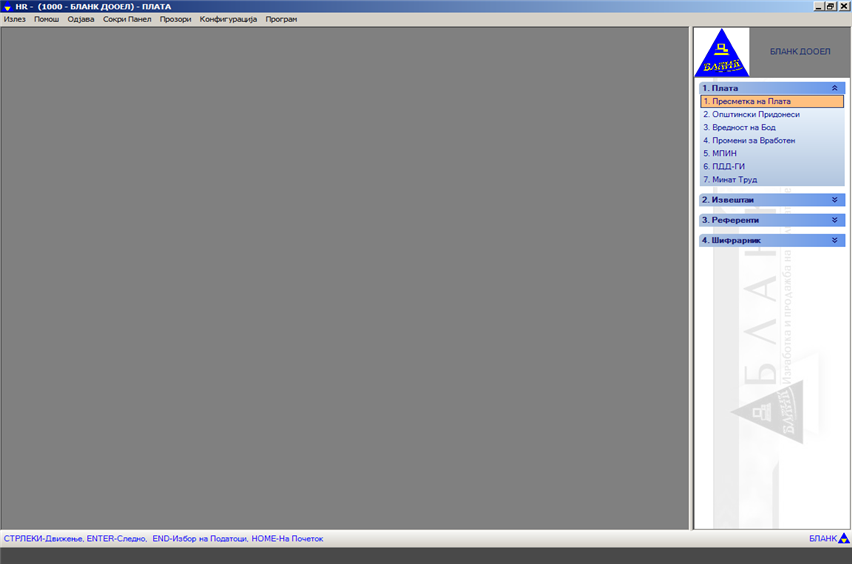Collapse the 1. Плата section chevron
Viewport: 852px width, 564px height.
(834, 88)
